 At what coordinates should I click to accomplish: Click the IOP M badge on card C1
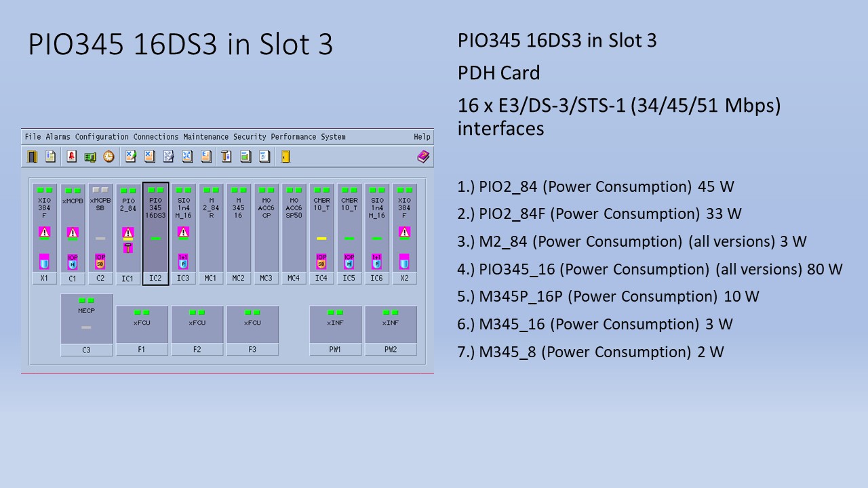73,261
